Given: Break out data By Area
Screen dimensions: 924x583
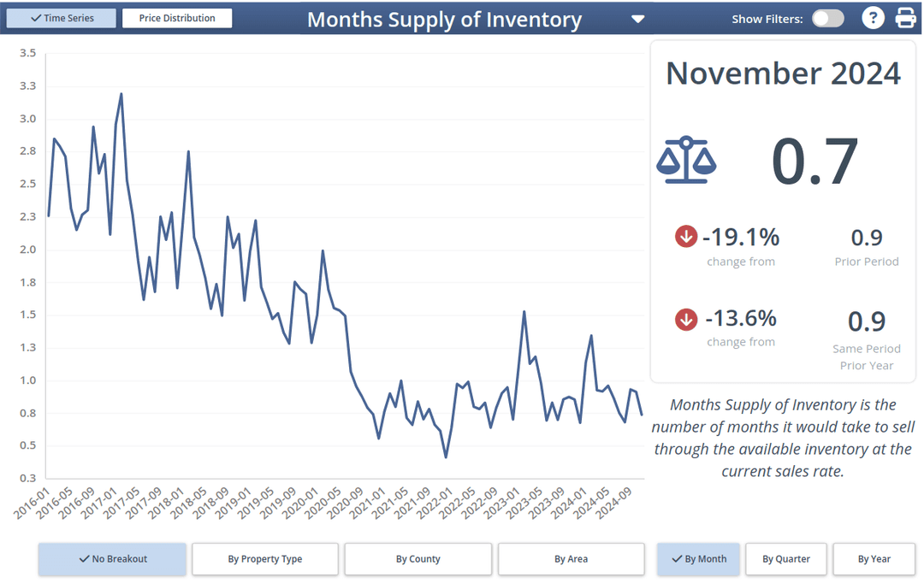Looking at the screenshot, I should [572, 558].
